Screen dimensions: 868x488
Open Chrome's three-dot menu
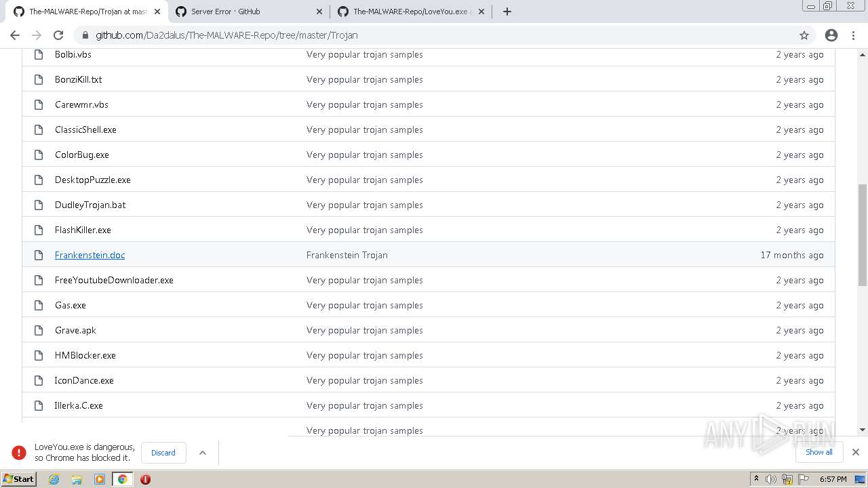coord(853,35)
